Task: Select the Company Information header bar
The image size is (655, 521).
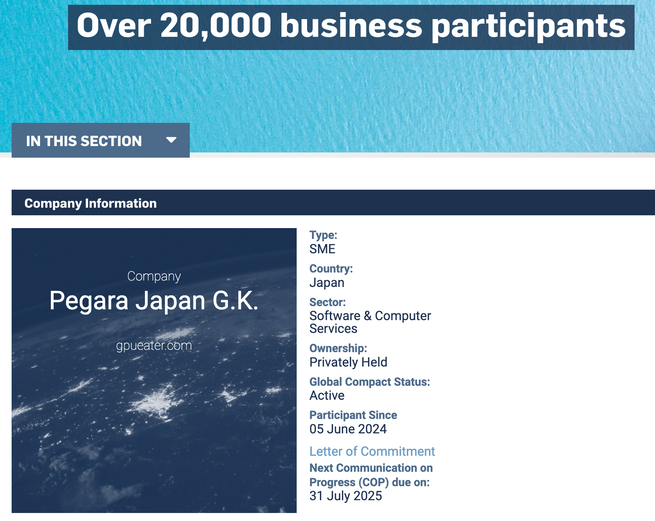Action: pos(333,203)
